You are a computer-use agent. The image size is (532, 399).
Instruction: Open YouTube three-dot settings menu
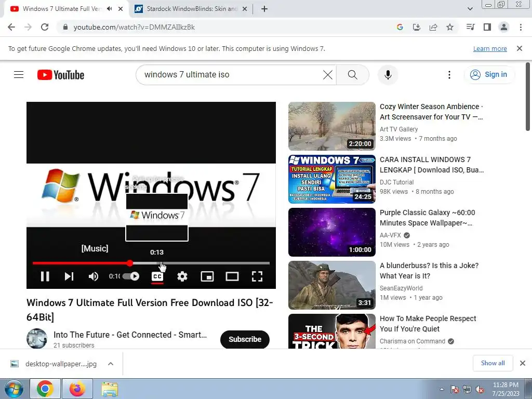click(x=449, y=75)
